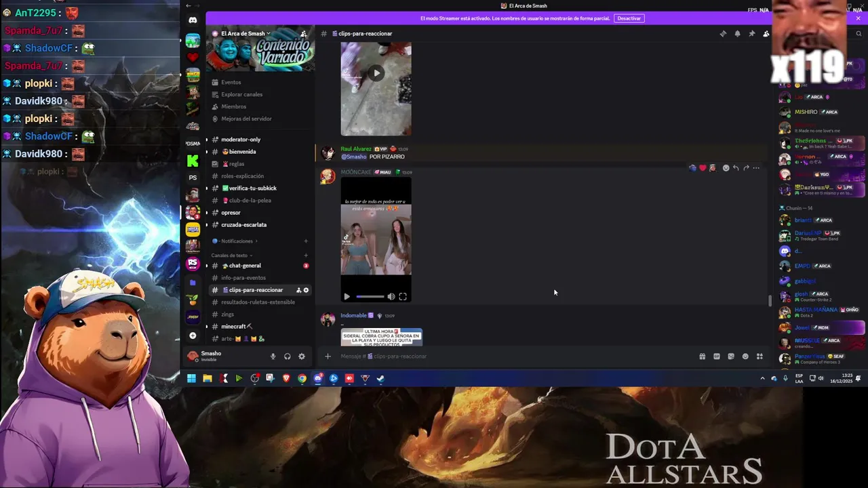Click Desactivar streamer mode button
This screenshot has height=488, width=868.
pos(629,18)
